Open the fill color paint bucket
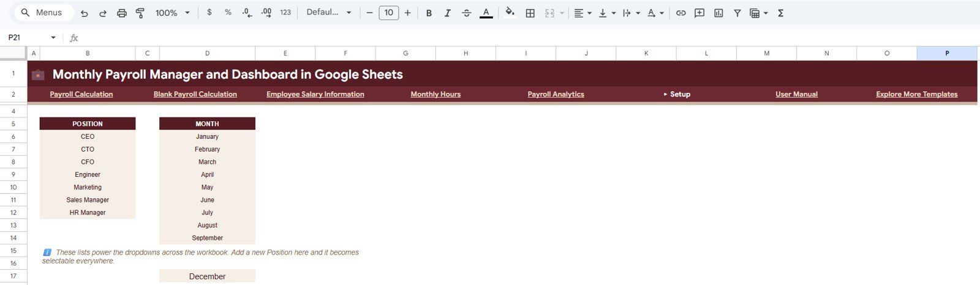Screen dimensions: 980x285 pyautogui.click(x=510, y=13)
